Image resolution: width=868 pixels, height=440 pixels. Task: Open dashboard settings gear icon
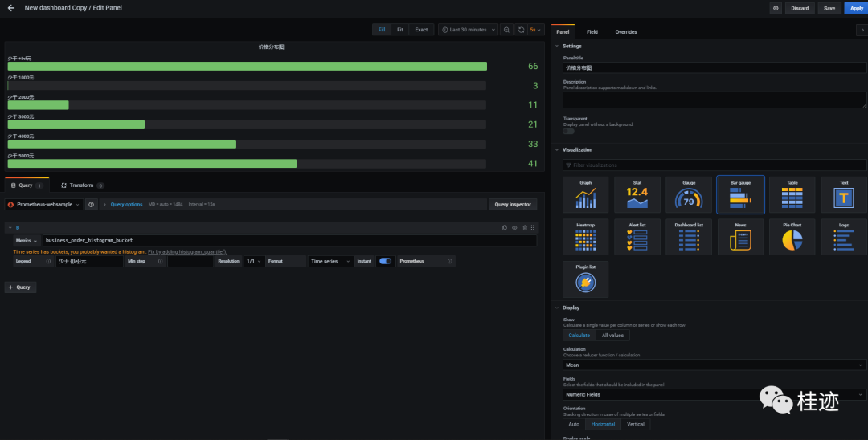point(776,8)
